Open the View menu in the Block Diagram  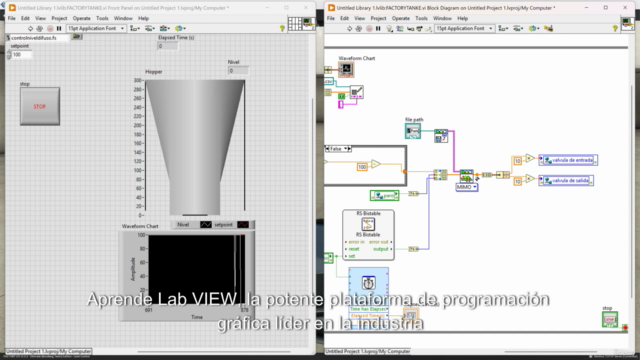point(360,18)
